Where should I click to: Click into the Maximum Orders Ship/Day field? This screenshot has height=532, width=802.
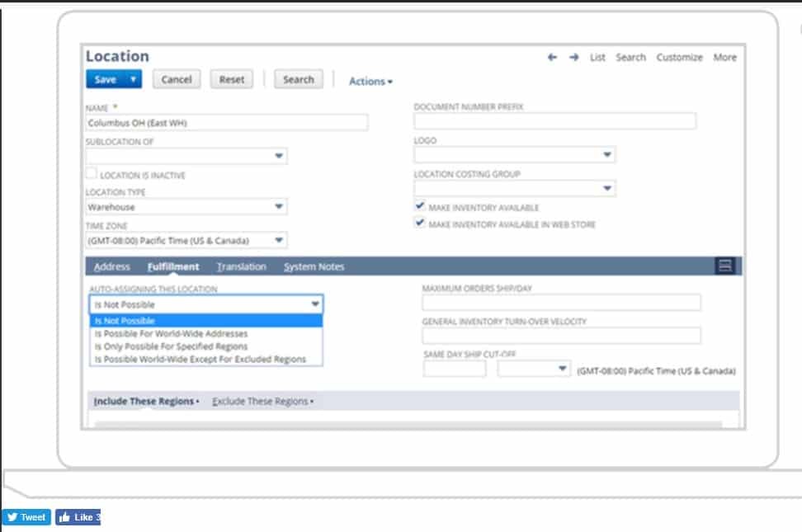point(561,303)
